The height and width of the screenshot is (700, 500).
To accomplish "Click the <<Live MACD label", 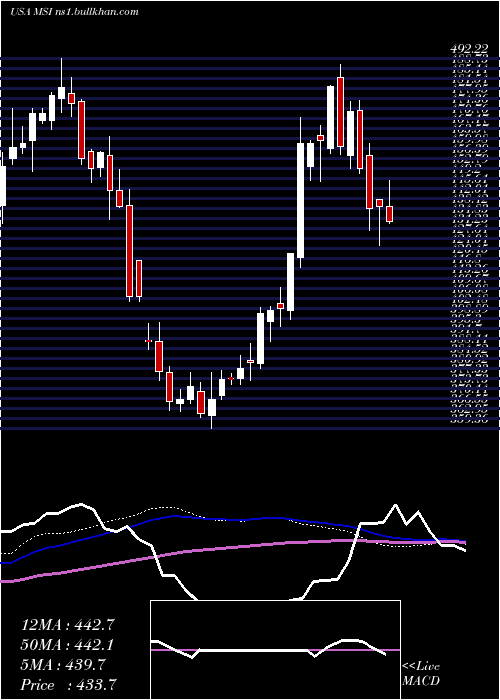I will pyautogui.click(x=421, y=674).
